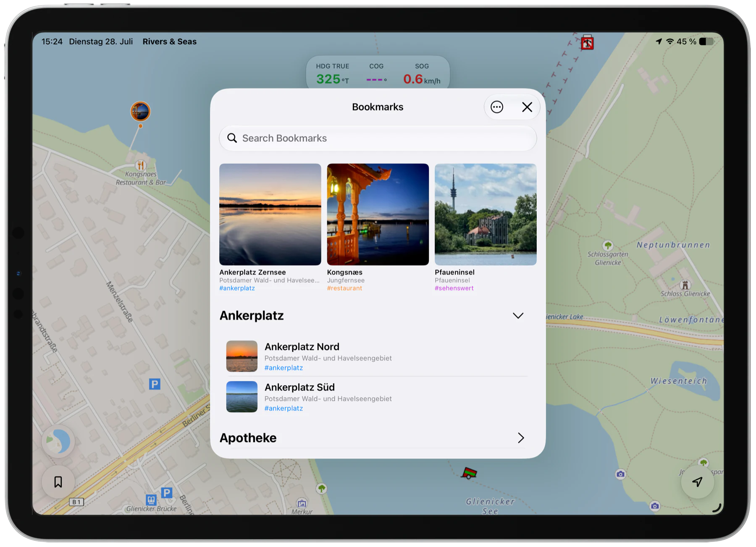Screen dimensions: 756x547
Task: Open the more options ellipsis menu
Action: [497, 107]
